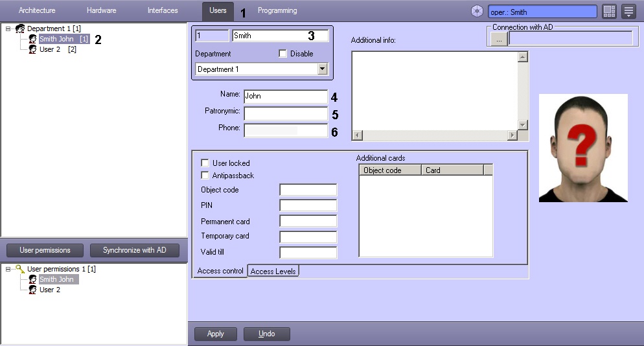Click the Additional info scroll left arrow
Image resolution: width=644 pixels, height=346 pixels.
358,135
